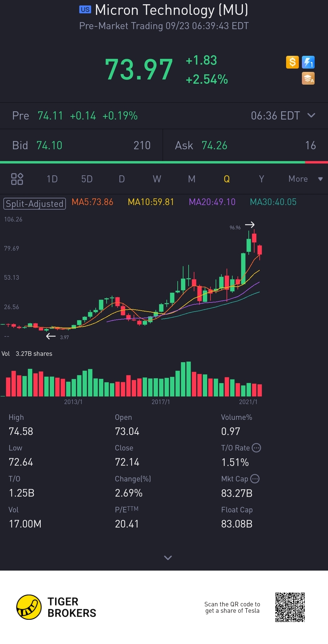Expand more stock details chevron
This screenshot has width=328, height=644.
(168, 558)
